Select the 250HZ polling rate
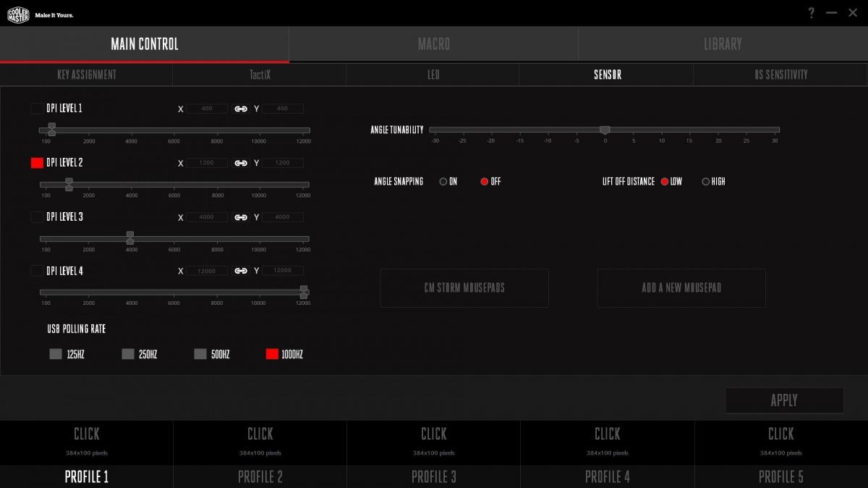The height and width of the screenshot is (488, 868). (128, 354)
